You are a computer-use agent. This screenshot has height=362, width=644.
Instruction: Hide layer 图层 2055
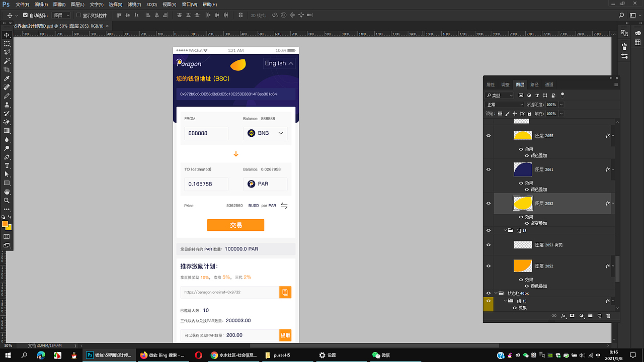point(489,136)
